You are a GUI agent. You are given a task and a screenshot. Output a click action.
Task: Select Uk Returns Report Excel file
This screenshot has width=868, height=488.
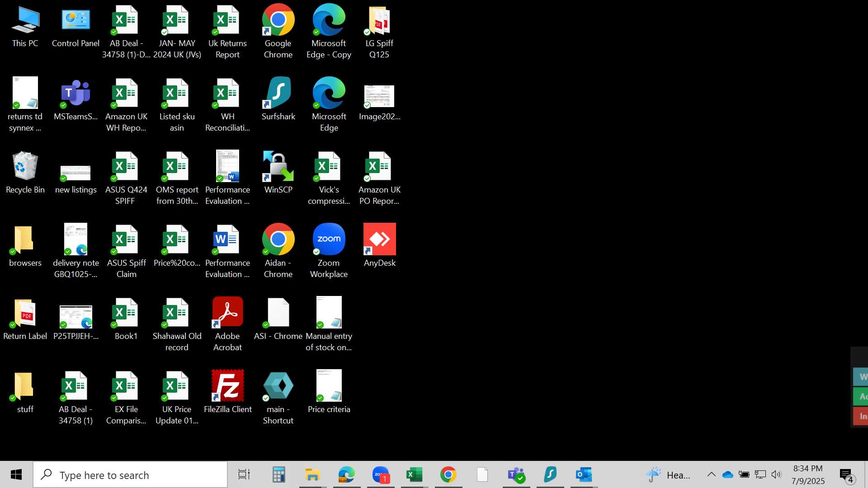tap(227, 33)
